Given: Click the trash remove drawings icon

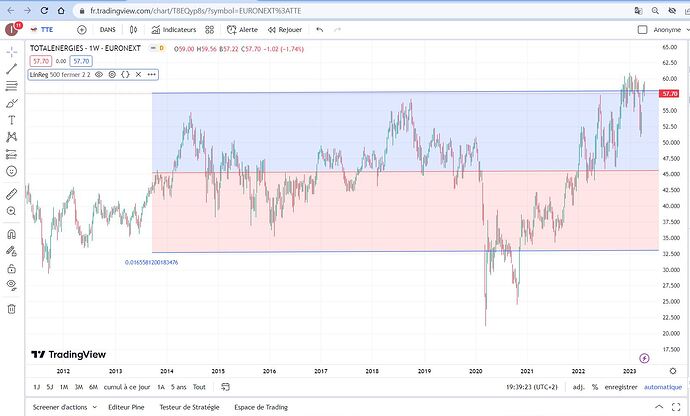Looking at the screenshot, I should tap(12, 309).
